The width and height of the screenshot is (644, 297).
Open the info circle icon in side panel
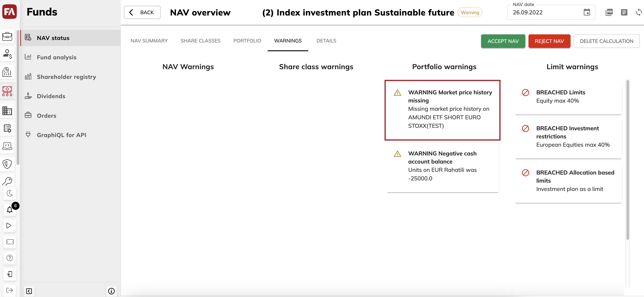111,291
